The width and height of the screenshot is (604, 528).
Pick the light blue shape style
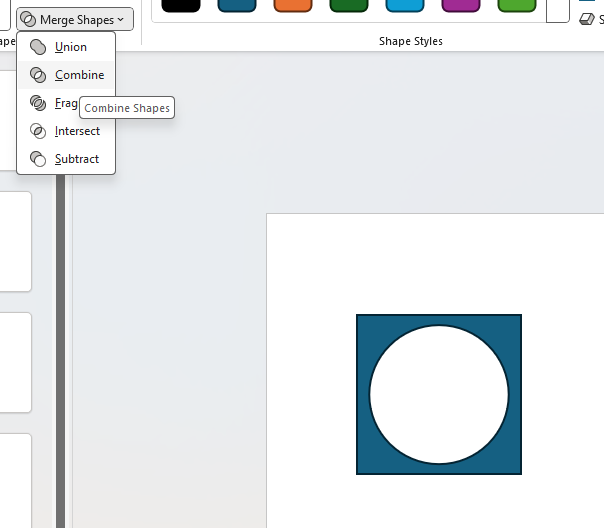tap(405, 5)
